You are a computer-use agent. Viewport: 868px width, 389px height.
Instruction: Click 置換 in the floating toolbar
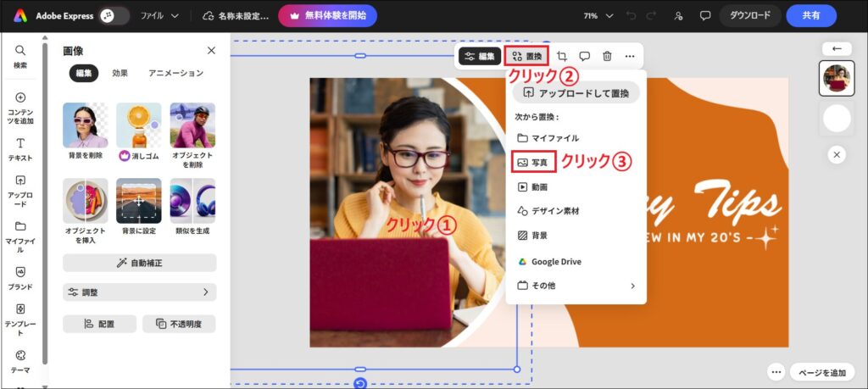[x=527, y=56]
